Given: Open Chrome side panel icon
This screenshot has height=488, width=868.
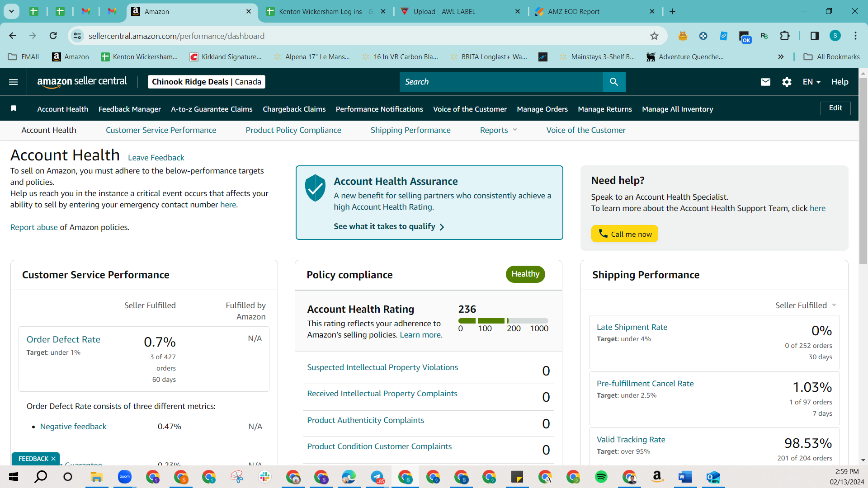Looking at the screenshot, I should pos(815,36).
